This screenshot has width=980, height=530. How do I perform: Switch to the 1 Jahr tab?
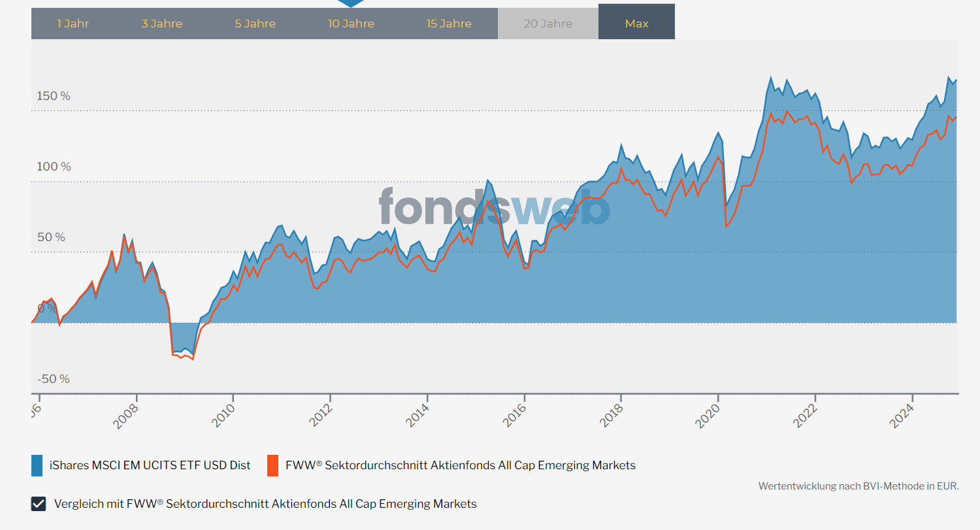click(x=73, y=24)
